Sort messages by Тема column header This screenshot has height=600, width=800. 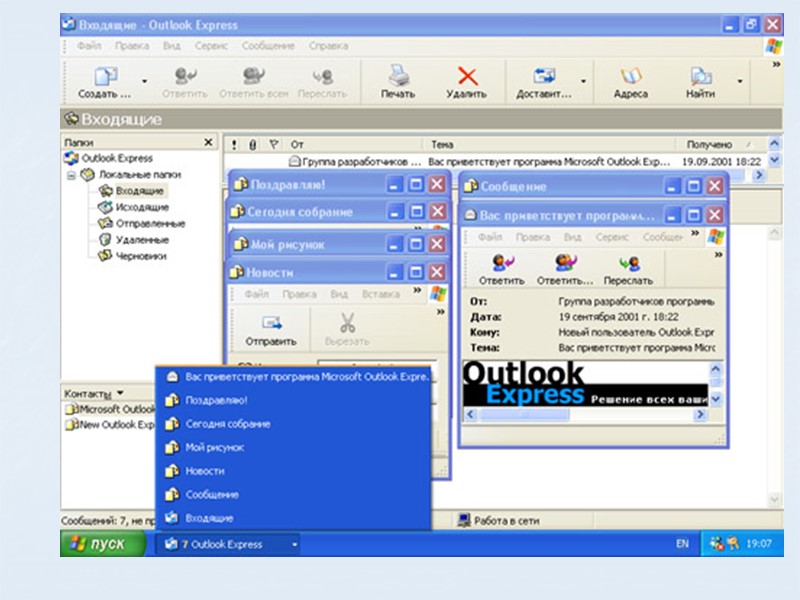[549, 145]
